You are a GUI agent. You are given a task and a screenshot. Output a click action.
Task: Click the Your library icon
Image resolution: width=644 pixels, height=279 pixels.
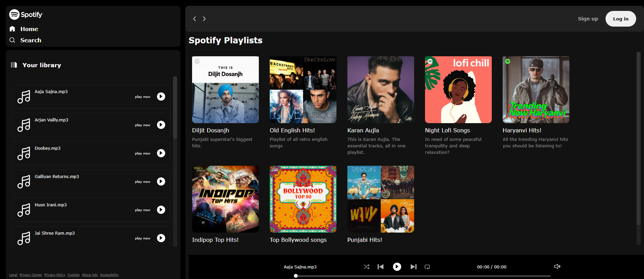14,65
